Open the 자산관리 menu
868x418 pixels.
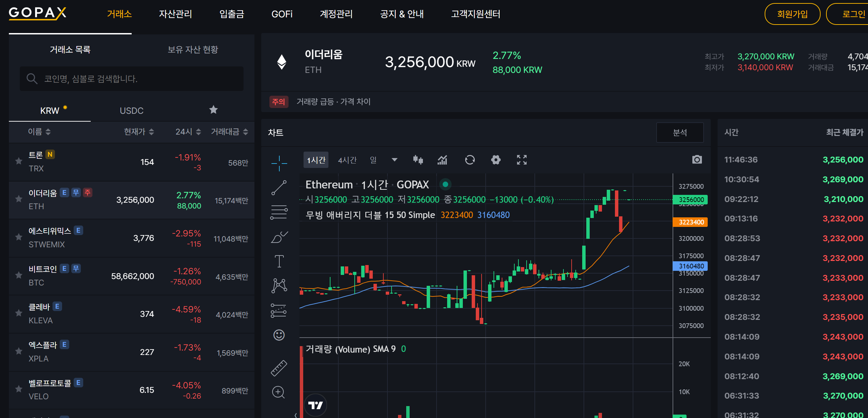175,14
